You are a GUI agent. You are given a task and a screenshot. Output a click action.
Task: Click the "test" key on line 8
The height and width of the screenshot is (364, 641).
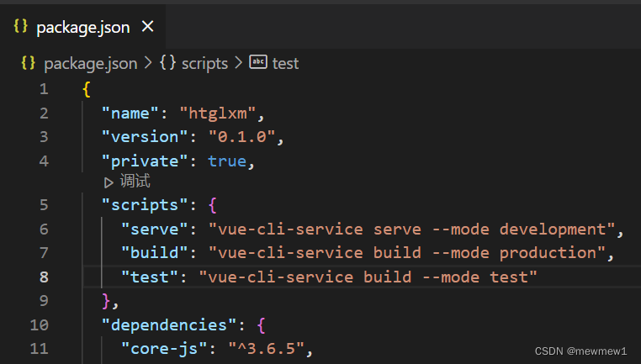[x=150, y=277]
